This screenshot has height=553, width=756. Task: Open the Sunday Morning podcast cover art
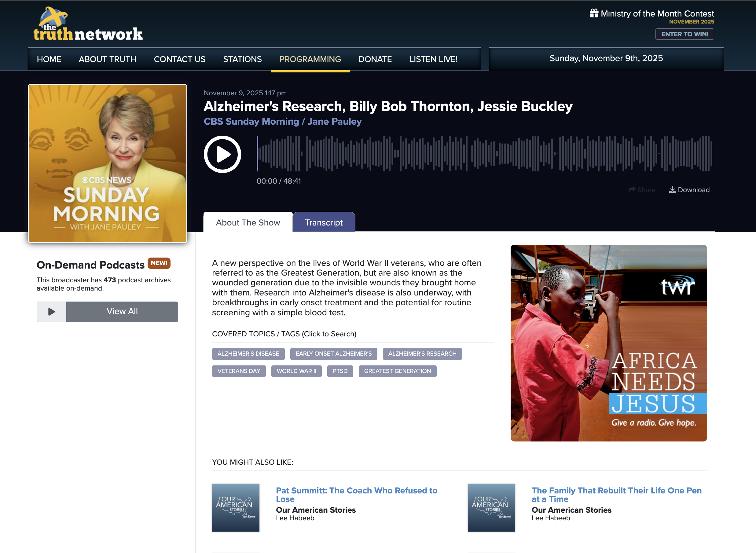point(108,163)
